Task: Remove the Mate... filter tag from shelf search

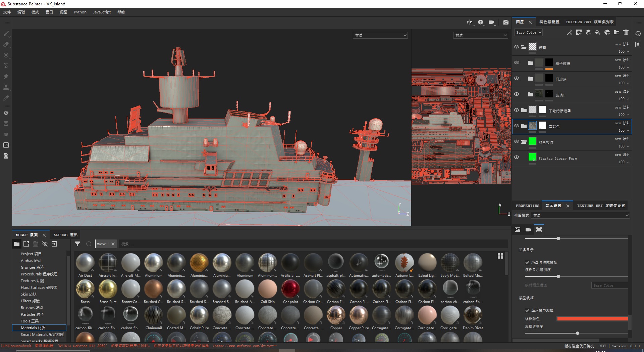Action: pyautogui.click(x=113, y=244)
